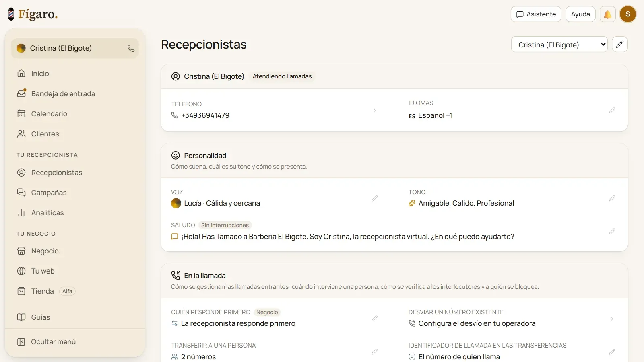
Task: Open the Cristina (El Bigote) receptionist dropdown
Action: [559, 44]
